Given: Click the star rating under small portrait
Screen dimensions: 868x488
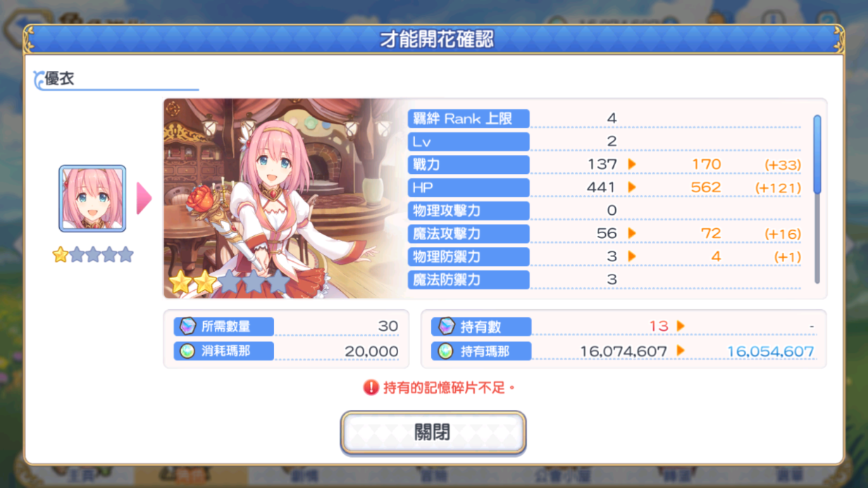Looking at the screenshot, I should click(93, 254).
